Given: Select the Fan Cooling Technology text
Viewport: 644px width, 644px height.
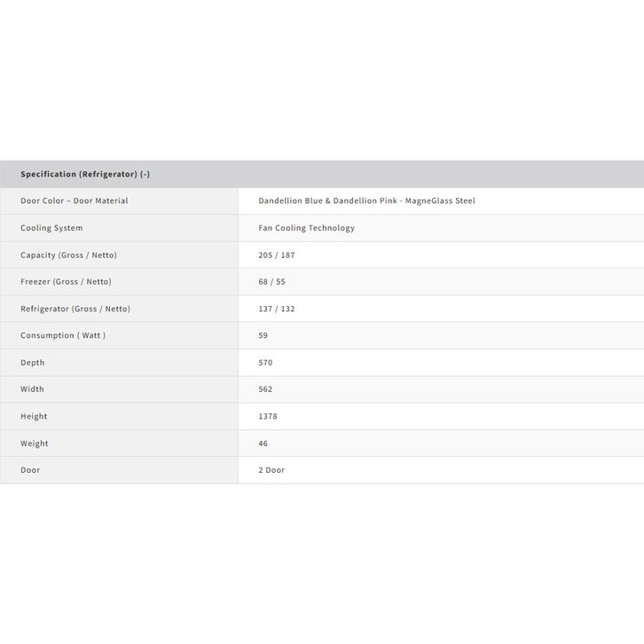Looking at the screenshot, I should click(x=306, y=228).
